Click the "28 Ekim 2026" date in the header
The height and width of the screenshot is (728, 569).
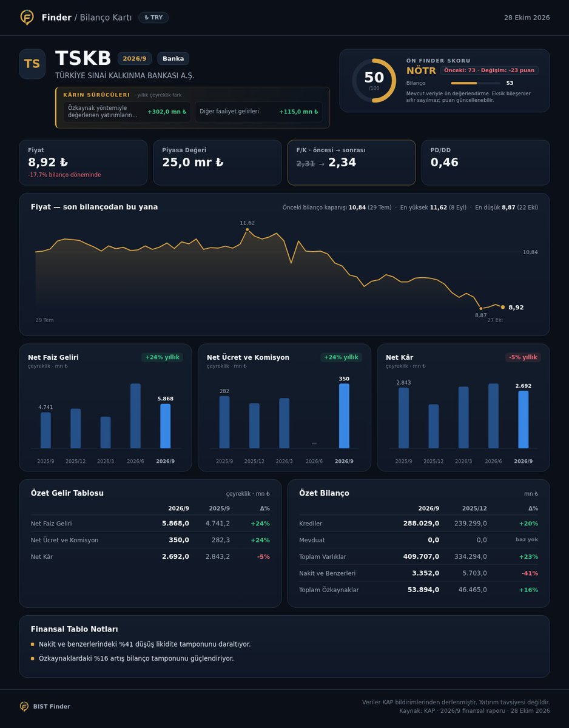(x=527, y=18)
